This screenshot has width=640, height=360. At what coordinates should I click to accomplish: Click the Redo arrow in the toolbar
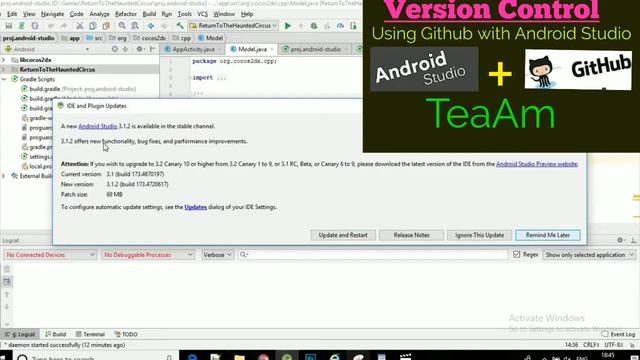pyautogui.click(x=64, y=26)
